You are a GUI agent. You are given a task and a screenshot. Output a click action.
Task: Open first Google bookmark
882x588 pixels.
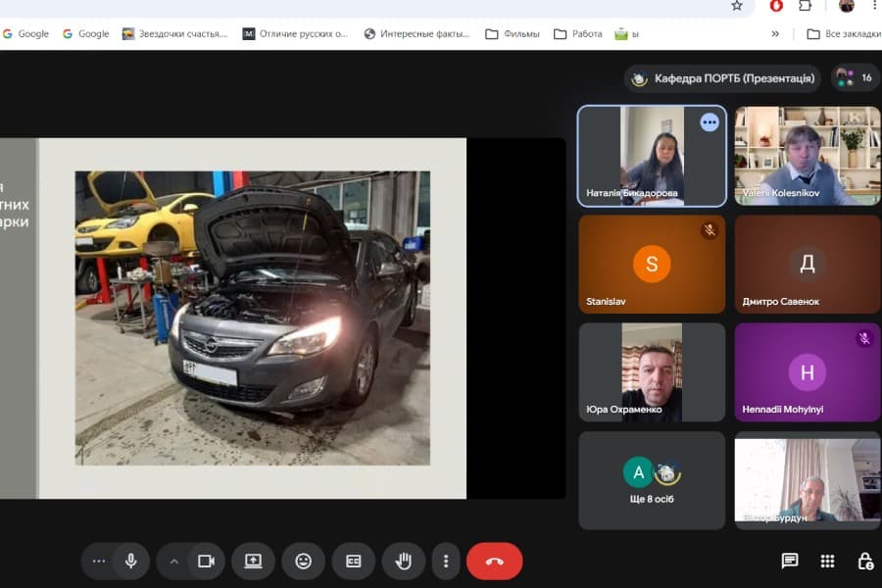pyautogui.click(x=25, y=33)
